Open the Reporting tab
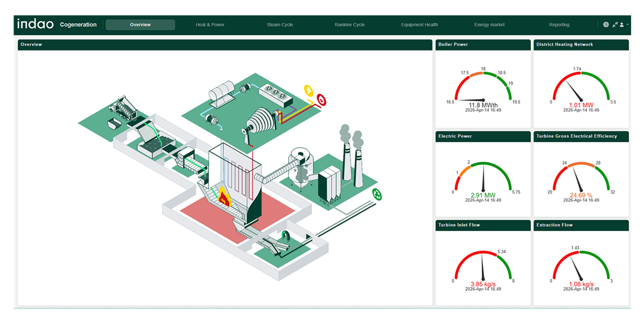644x322 pixels. pos(559,25)
